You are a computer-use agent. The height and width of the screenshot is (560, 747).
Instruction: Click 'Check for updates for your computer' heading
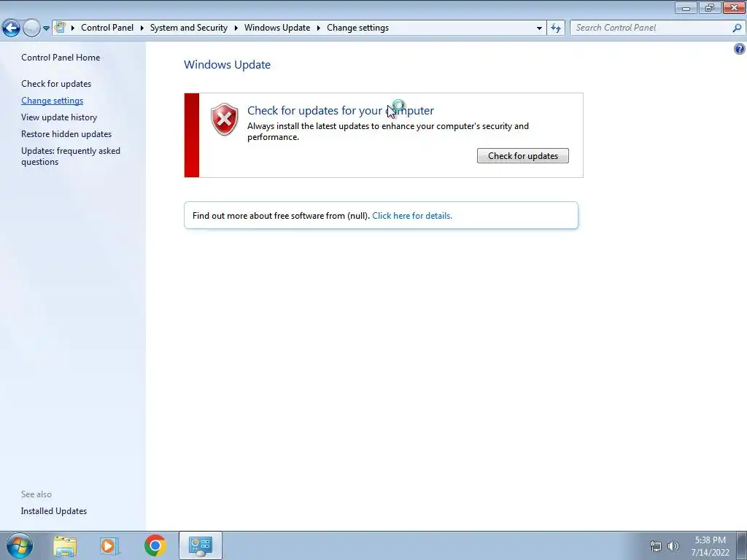pos(341,111)
